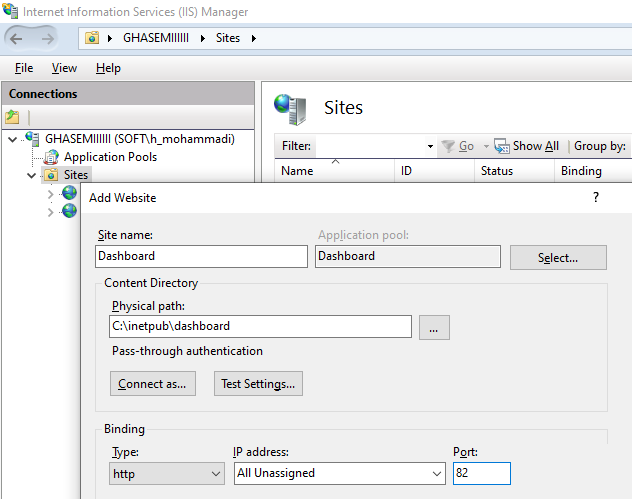Click breadcrumb arrow after GHASEMIIIIIII
The width and height of the screenshot is (632, 499).
(x=203, y=38)
